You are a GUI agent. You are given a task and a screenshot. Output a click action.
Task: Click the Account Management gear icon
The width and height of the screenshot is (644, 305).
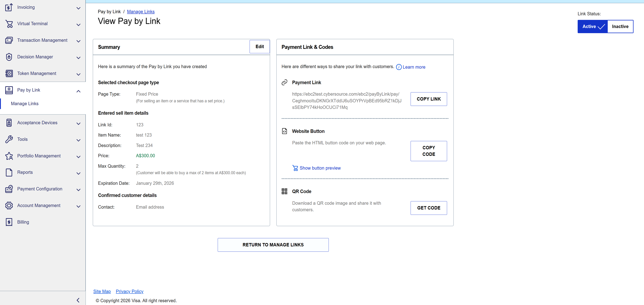(9, 206)
